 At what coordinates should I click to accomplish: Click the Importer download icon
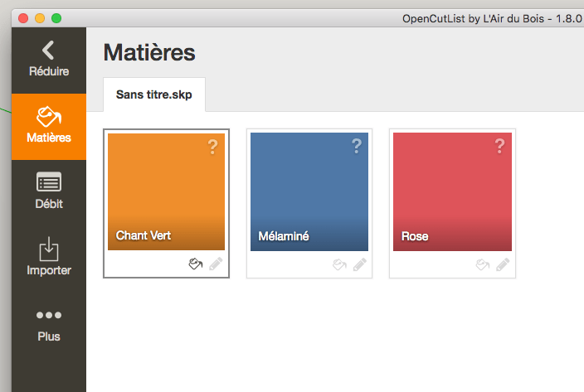[x=49, y=249]
